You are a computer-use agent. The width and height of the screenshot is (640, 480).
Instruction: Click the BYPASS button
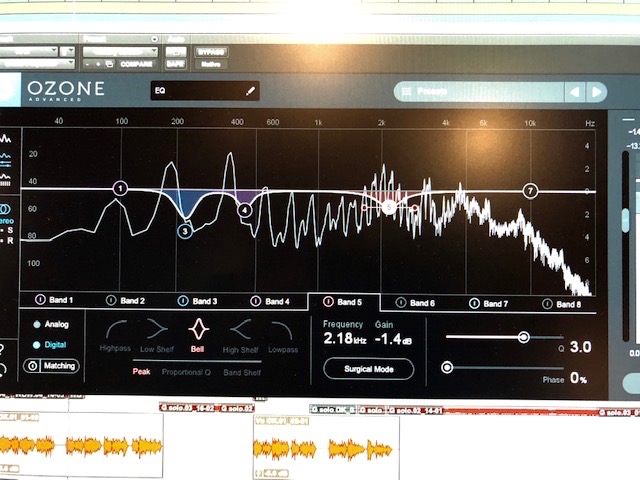pos(211,52)
